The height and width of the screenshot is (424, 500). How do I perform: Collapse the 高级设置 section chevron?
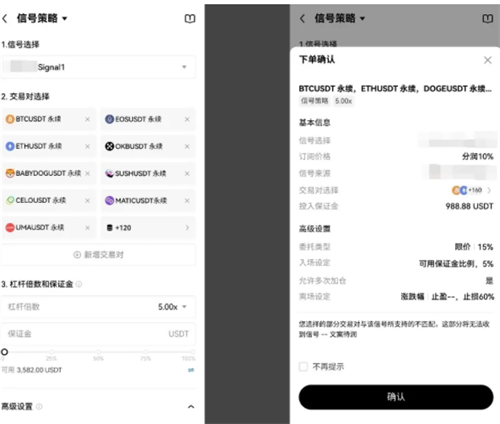coord(191,406)
